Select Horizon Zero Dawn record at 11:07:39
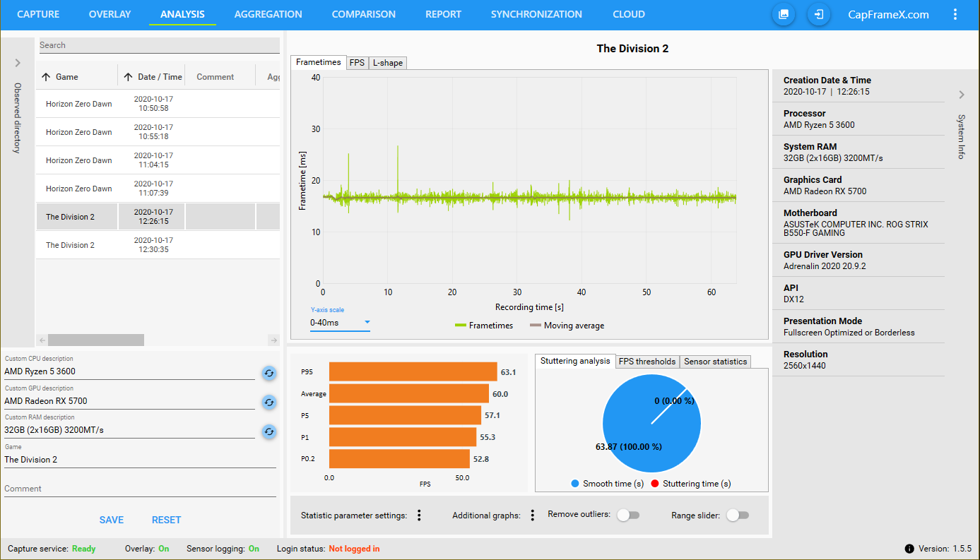 pos(158,189)
